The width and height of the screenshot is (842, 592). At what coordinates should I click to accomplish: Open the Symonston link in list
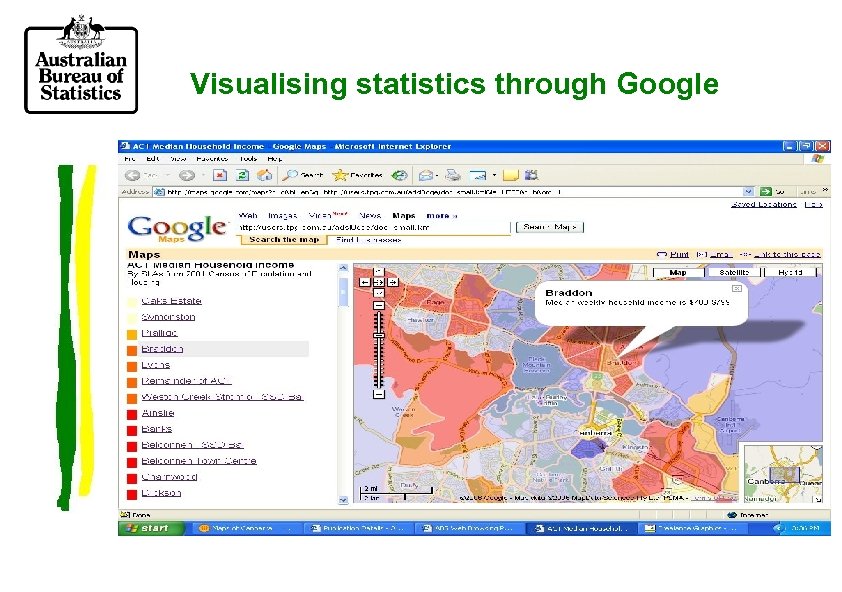(168, 317)
